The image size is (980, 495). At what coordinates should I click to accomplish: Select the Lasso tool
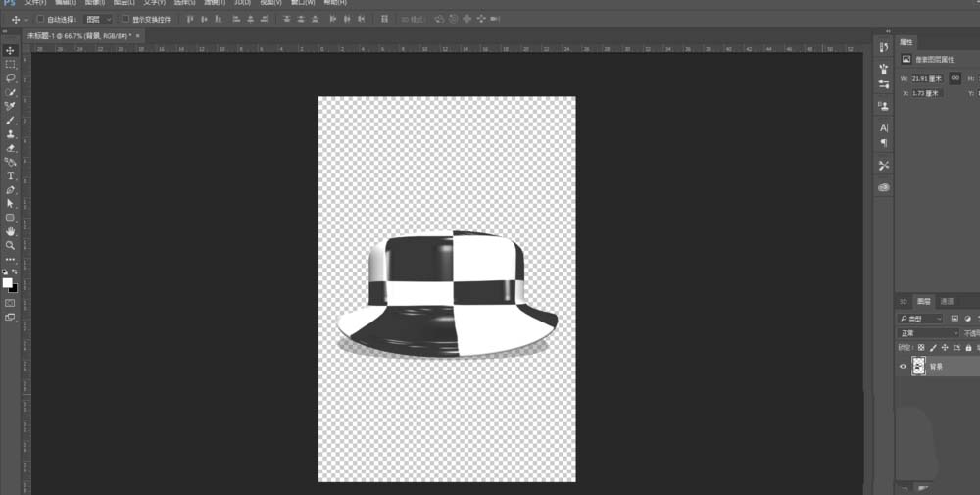point(10,78)
